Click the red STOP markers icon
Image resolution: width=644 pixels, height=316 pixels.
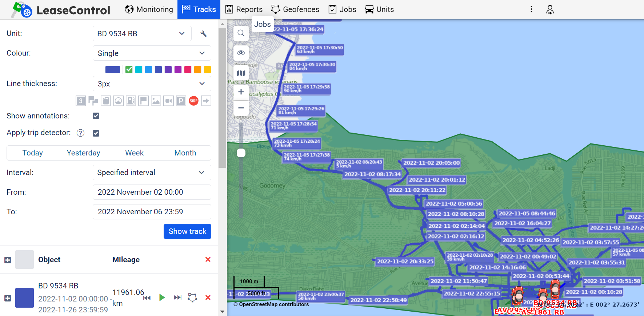[x=193, y=101]
